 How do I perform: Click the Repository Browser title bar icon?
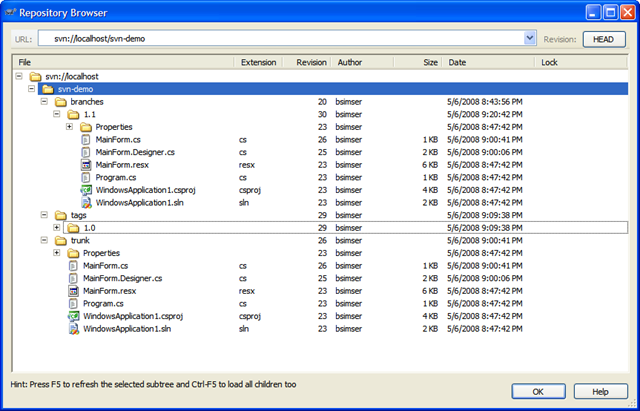[10, 13]
